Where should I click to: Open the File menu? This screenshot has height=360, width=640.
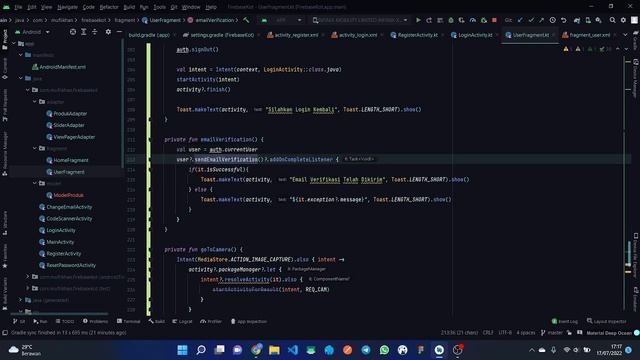pos(18,7)
